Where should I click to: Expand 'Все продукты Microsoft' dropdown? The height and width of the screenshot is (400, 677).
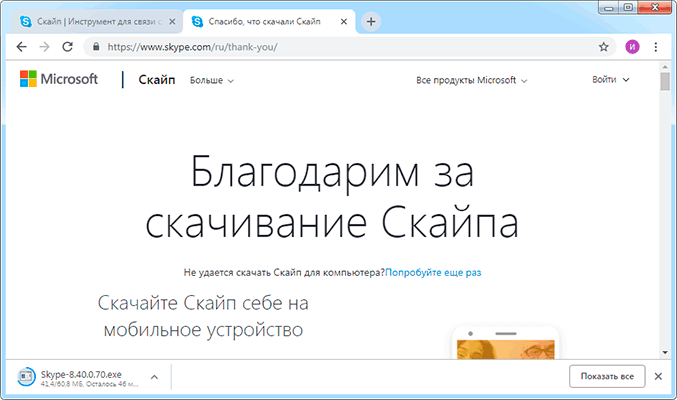pyautogui.click(x=471, y=80)
